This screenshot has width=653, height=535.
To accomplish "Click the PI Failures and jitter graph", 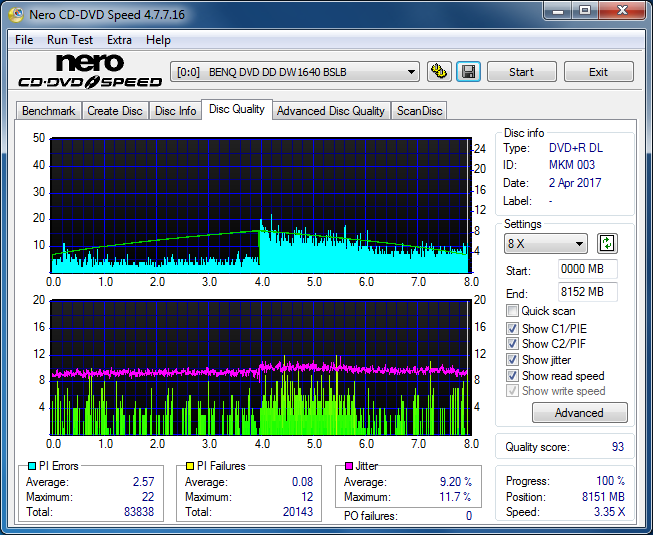I will 260,367.
